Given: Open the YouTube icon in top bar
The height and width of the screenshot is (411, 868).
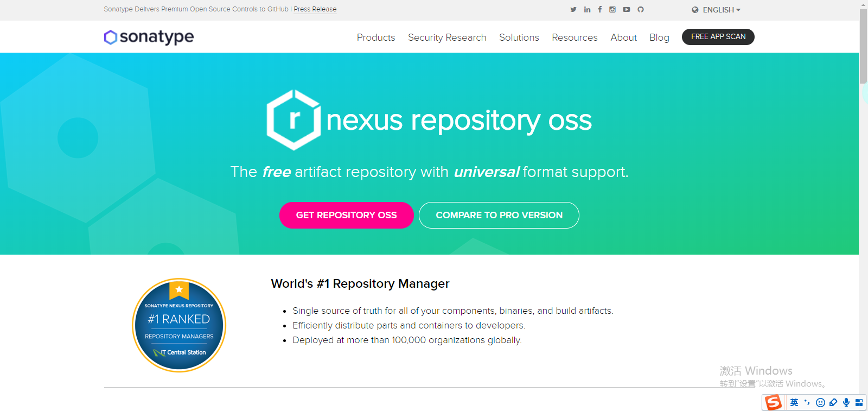Looking at the screenshot, I should coord(627,10).
